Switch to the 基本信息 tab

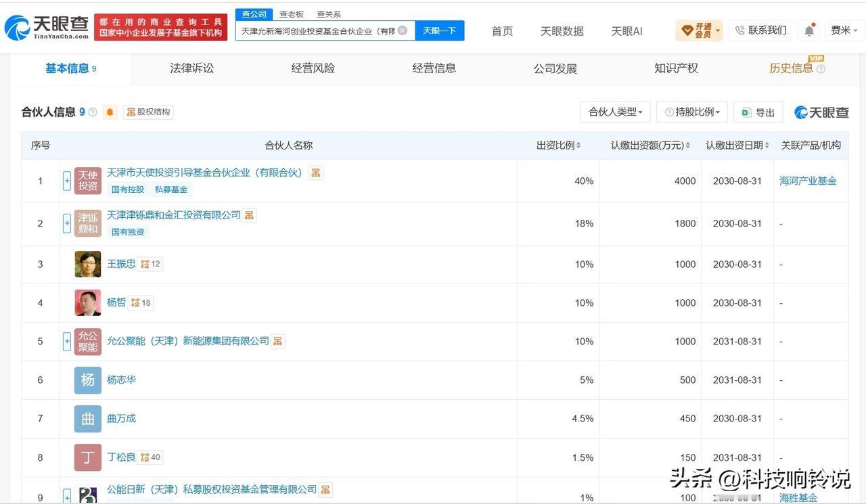tap(70, 68)
